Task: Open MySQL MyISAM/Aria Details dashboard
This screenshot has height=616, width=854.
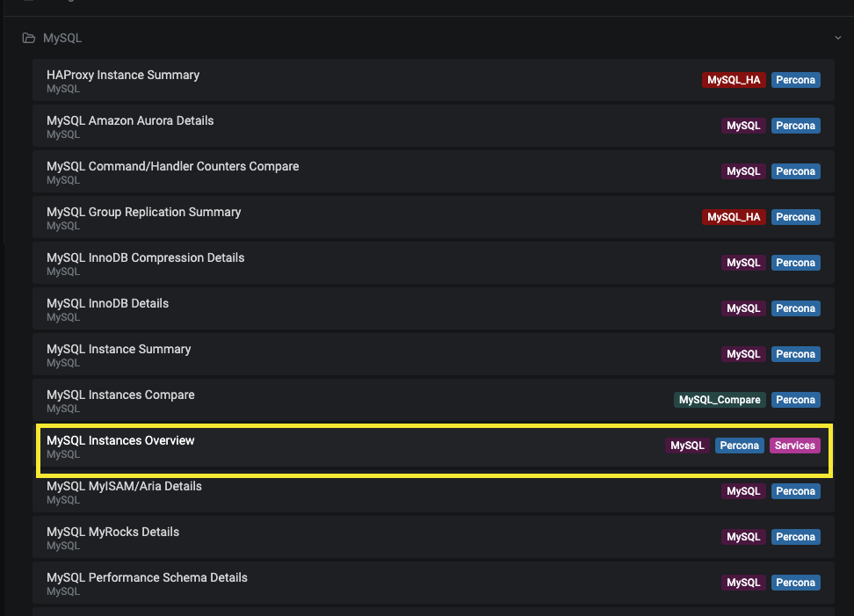Action: coord(124,487)
